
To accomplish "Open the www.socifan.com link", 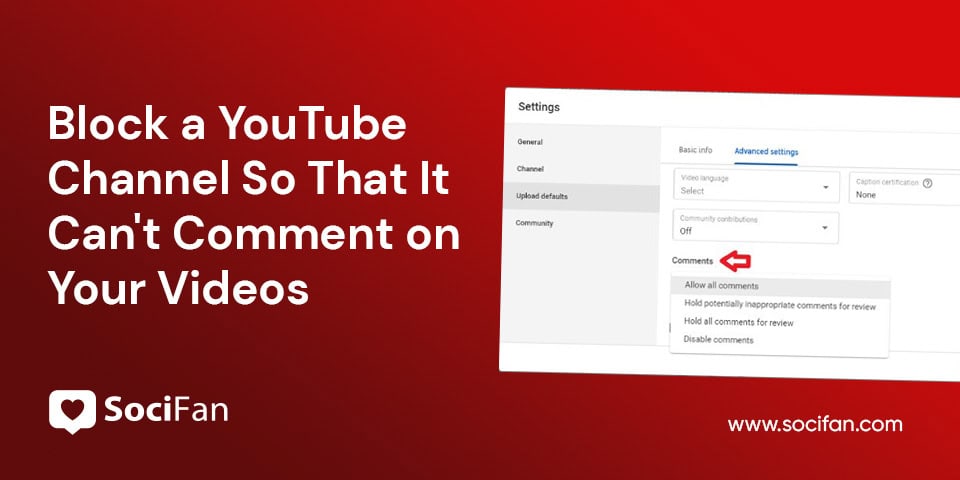I will click(815, 424).
